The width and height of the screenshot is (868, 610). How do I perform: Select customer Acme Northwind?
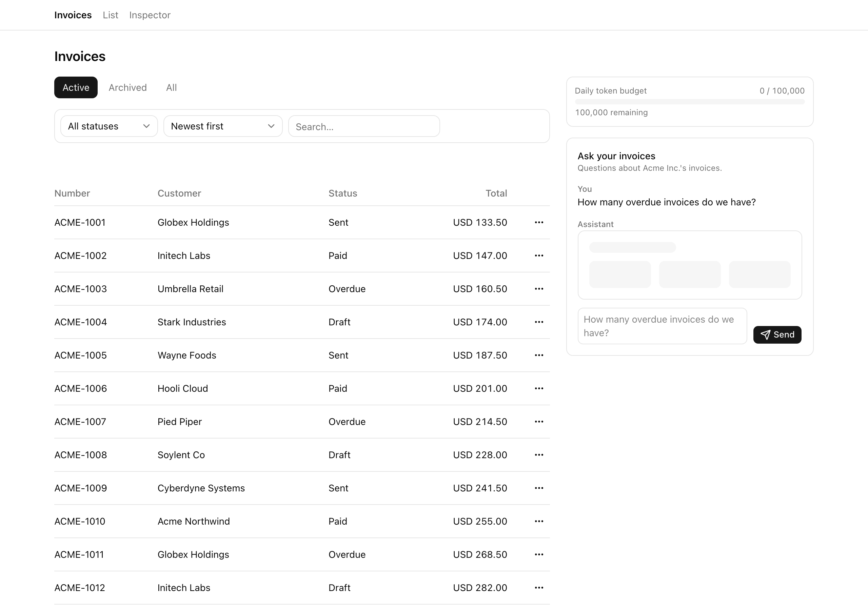click(194, 522)
